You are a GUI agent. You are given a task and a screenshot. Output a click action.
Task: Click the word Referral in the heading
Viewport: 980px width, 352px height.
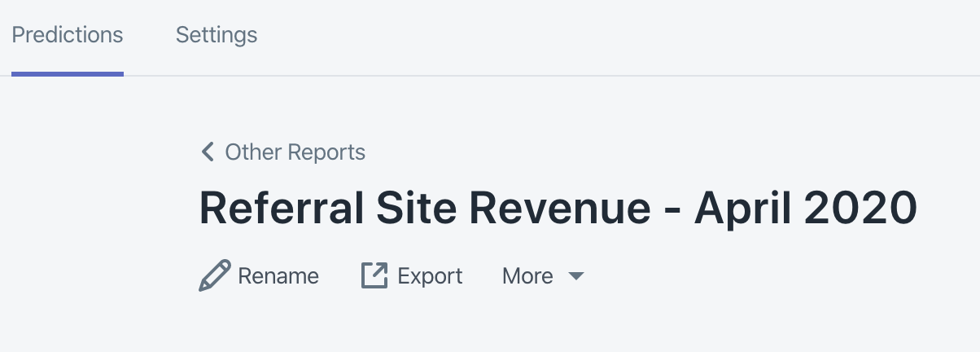[282, 208]
